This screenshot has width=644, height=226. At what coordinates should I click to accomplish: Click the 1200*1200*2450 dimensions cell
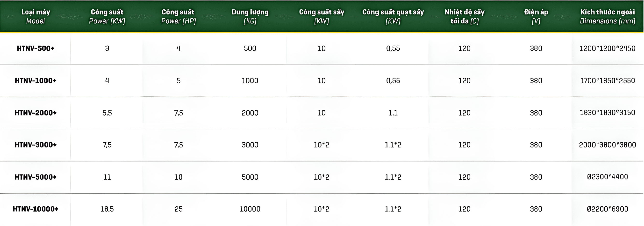(x=608, y=48)
